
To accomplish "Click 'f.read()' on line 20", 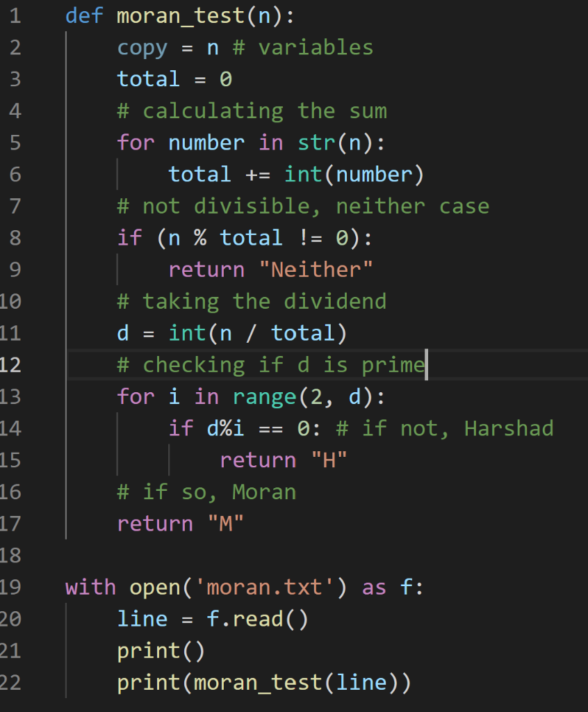I will [257, 620].
